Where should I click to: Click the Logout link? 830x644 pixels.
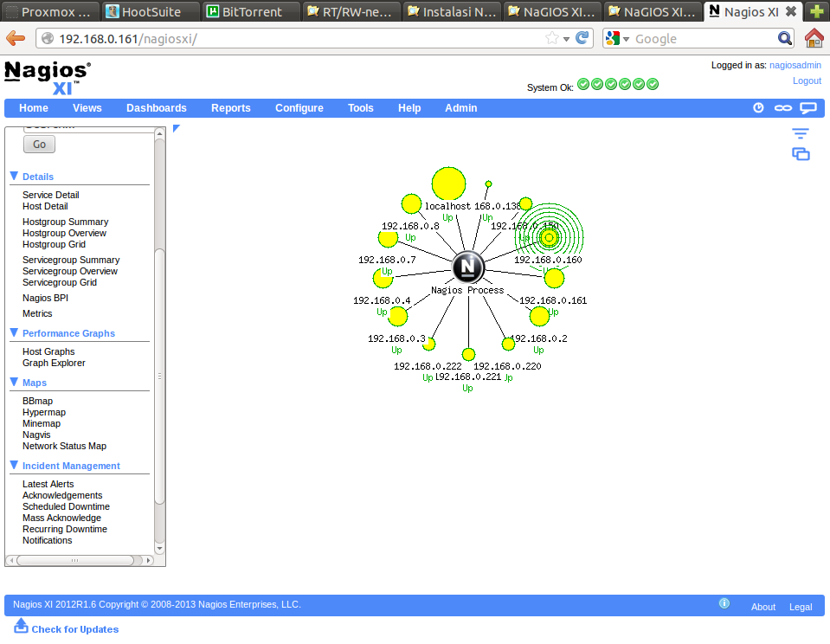coord(806,80)
